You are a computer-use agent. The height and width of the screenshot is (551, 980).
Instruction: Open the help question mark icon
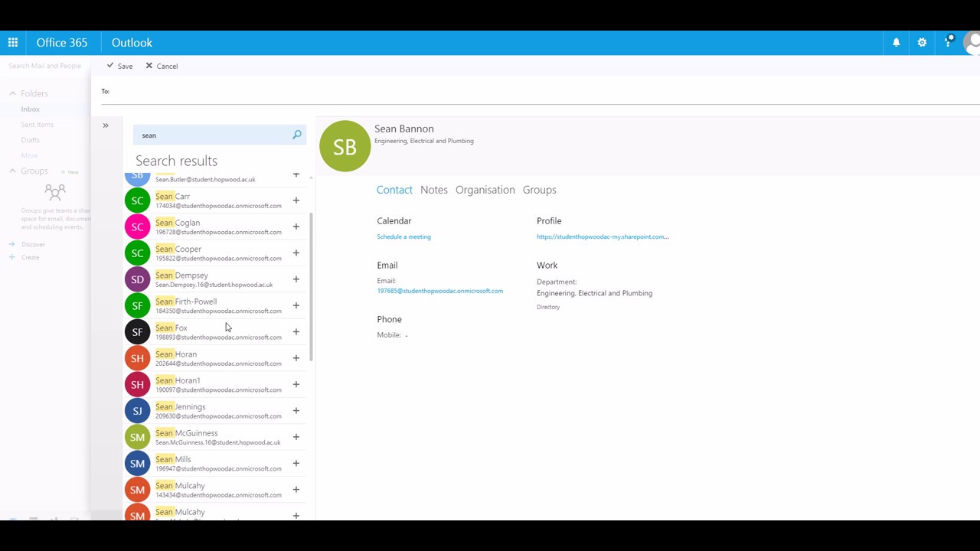(949, 42)
